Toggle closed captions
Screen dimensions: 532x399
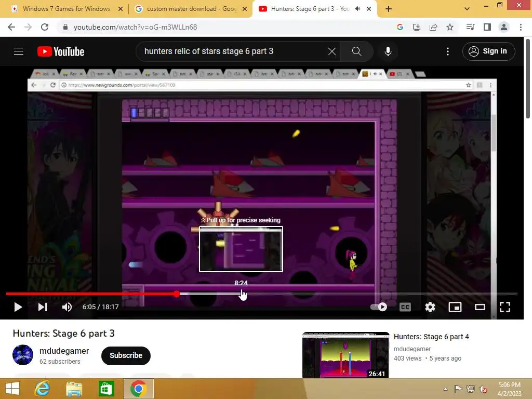[x=405, y=307]
